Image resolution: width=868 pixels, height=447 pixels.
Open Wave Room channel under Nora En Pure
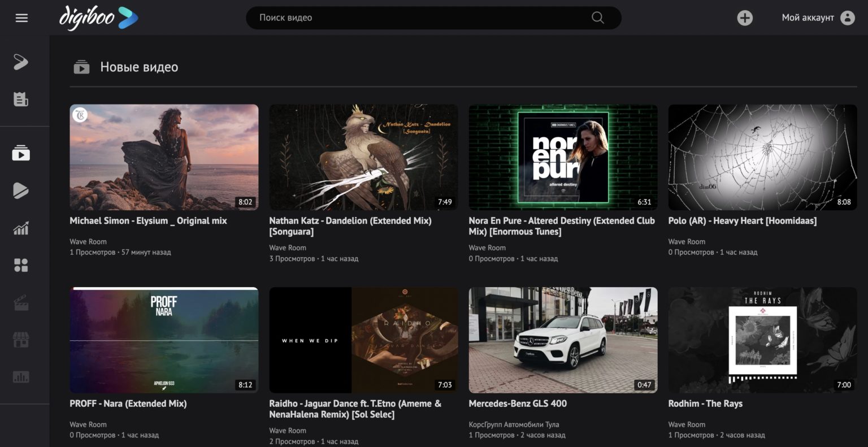(487, 248)
